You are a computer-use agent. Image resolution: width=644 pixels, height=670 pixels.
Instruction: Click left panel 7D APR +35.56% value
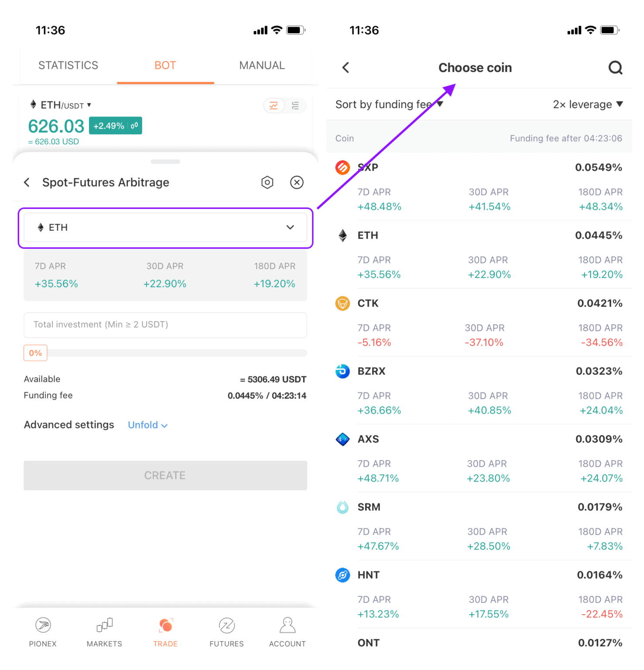[x=56, y=284]
